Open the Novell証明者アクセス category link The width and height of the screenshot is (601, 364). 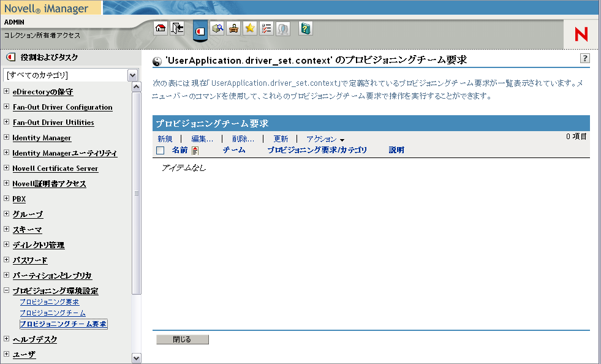(x=50, y=184)
